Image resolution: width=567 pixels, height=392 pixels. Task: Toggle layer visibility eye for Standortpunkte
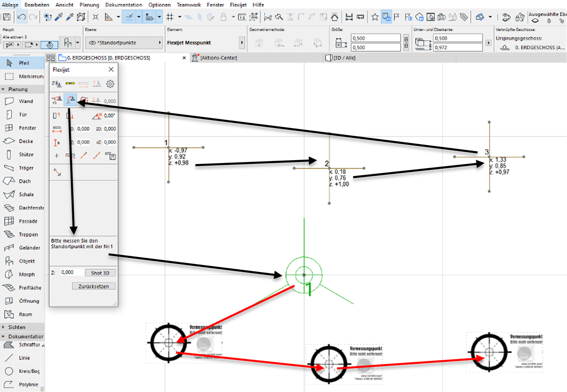click(x=93, y=43)
